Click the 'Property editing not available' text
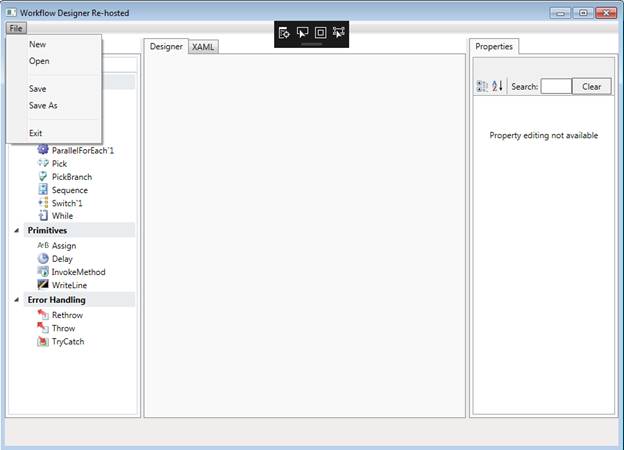624x450 pixels. tap(544, 135)
